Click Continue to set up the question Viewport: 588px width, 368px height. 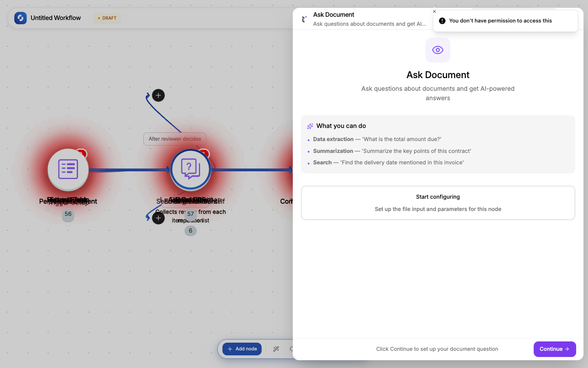[x=555, y=349]
